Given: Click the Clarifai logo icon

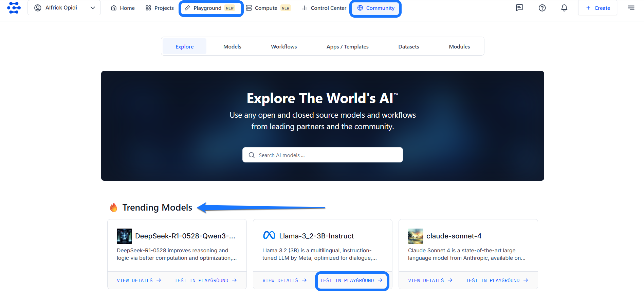Looking at the screenshot, I should click(14, 8).
